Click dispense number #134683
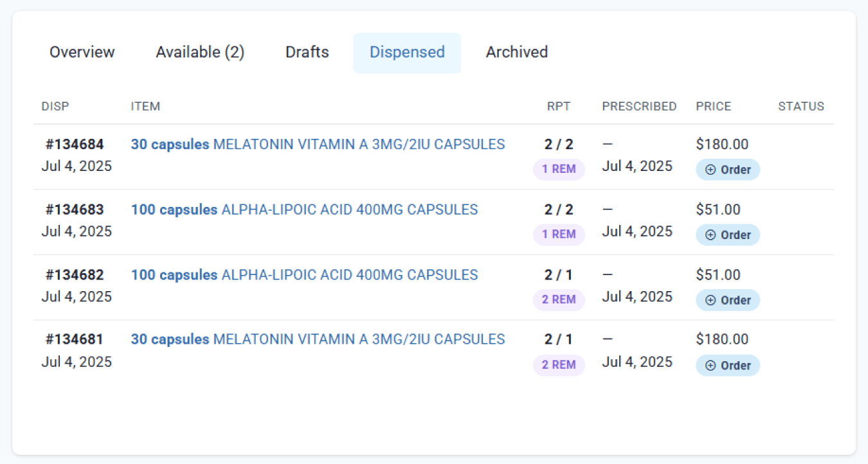 (x=75, y=210)
